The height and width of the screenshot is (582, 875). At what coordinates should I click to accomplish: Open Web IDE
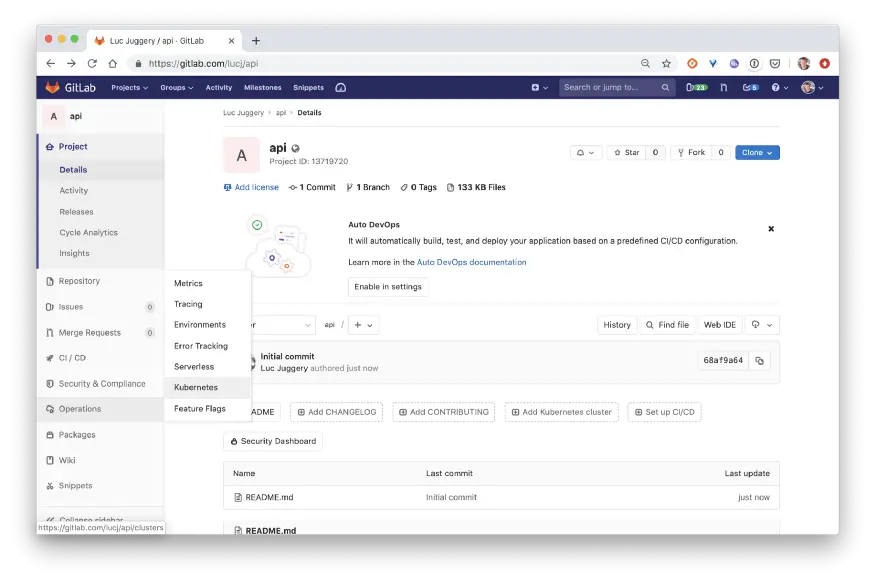coord(719,325)
